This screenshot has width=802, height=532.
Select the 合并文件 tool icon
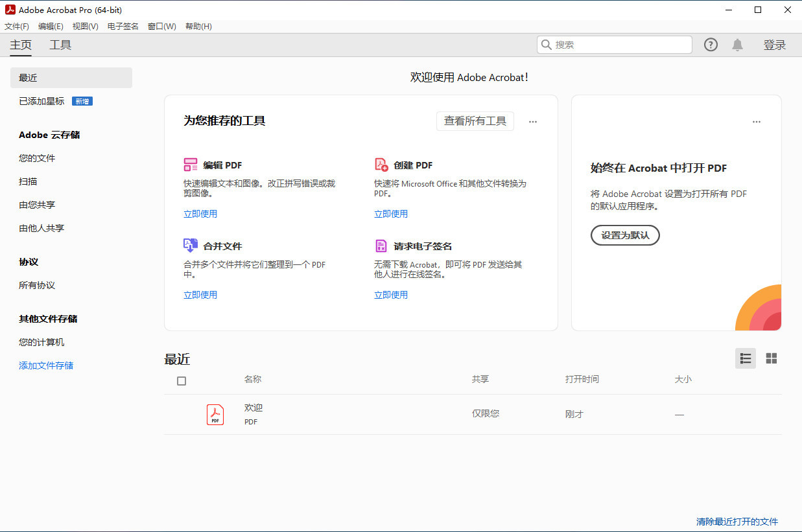click(x=190, y=246)
